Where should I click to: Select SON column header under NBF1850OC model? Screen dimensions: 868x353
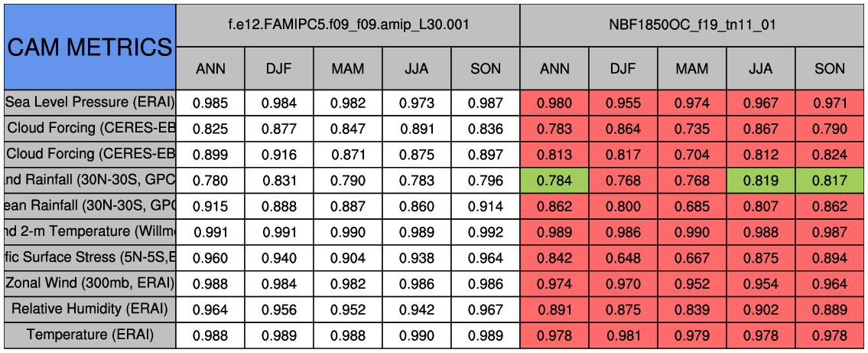[830, 68]
